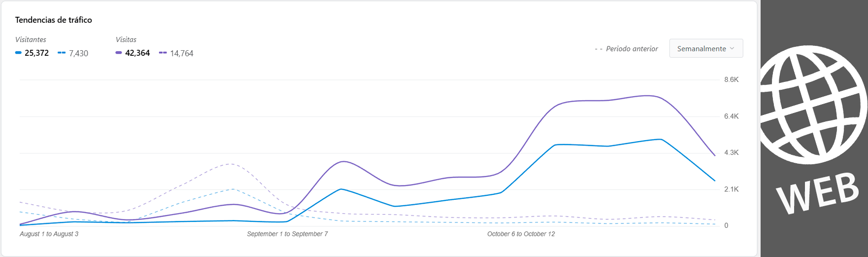Click the 25,372 visitors total
This screenshot has width=868, height=257.
(x=37, y=53)
